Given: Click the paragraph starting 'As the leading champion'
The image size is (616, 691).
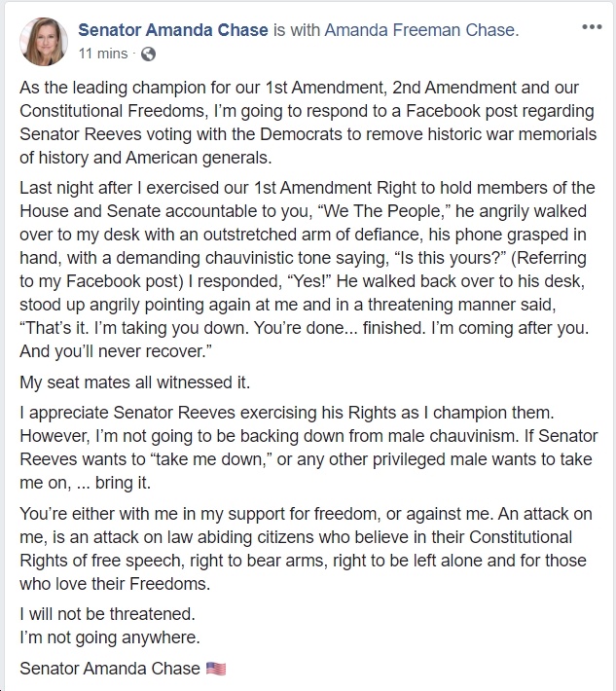Looking at the screenshot, I should tap(308, 123).
